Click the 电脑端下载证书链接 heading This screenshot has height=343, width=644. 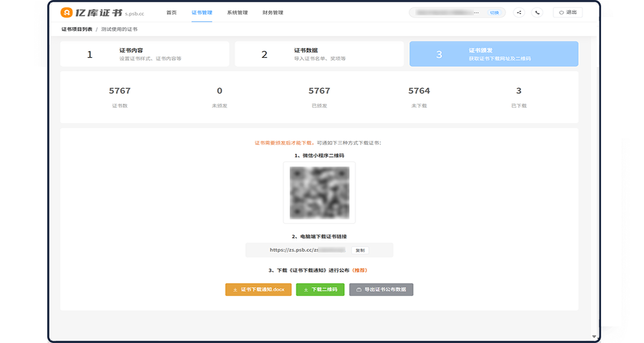(x=319, y=236)
